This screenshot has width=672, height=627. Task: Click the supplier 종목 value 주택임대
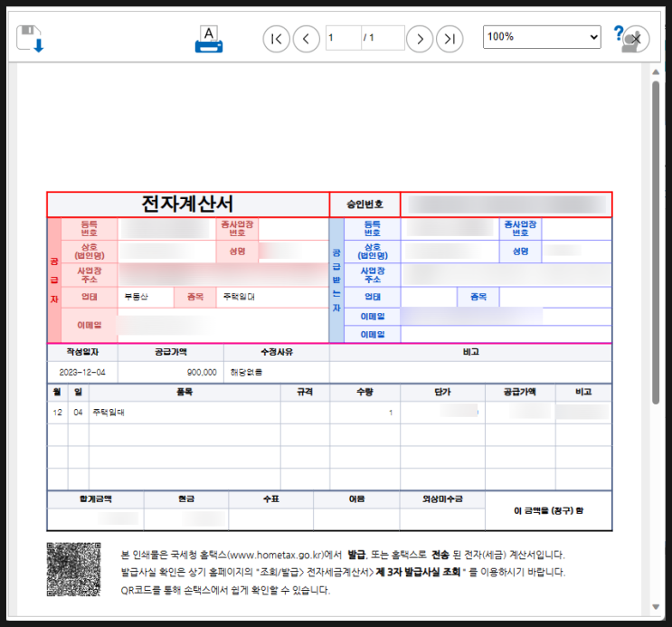tap(239, 297)
